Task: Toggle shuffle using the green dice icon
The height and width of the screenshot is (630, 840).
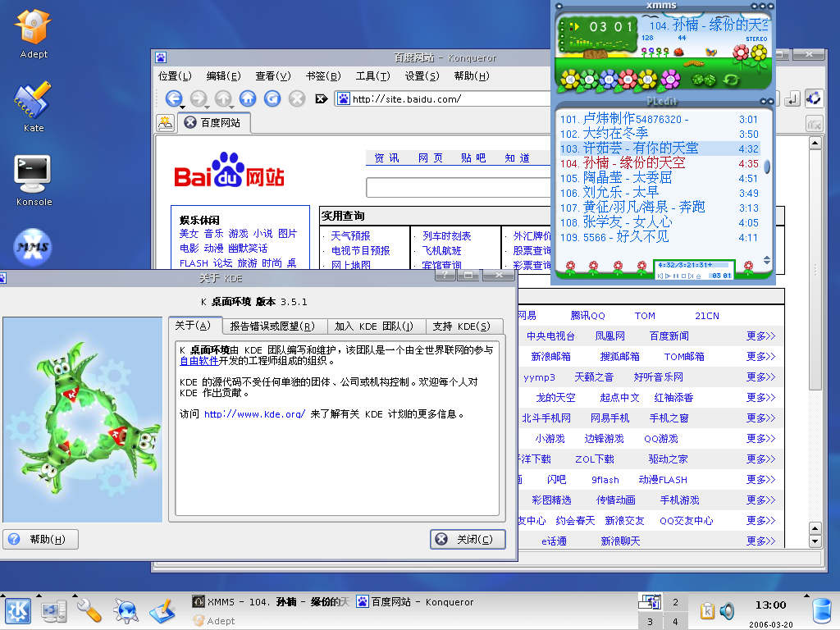Action: tap(703, 80)
